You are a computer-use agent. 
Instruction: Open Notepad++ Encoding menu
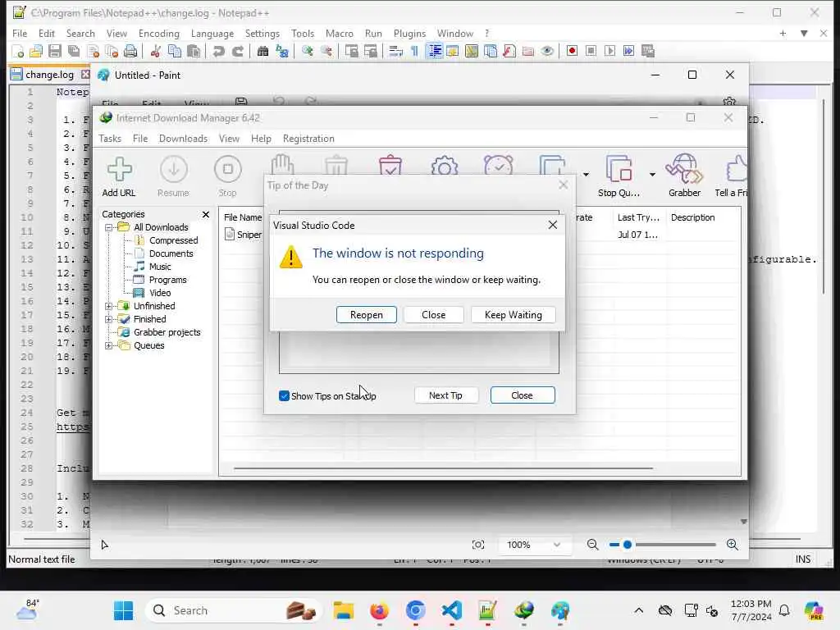pyautogui.click(x=158, y=33)
